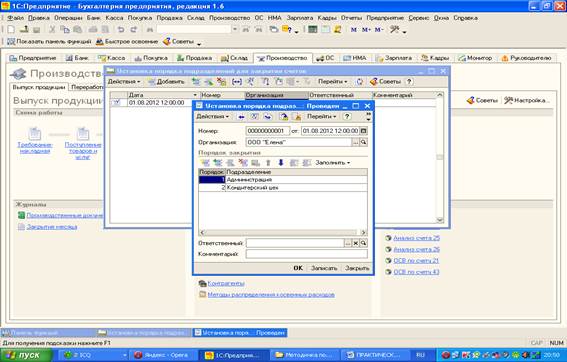Move row down with blue down arrow
The image size is (567, 362).
(x=281, y=163)
